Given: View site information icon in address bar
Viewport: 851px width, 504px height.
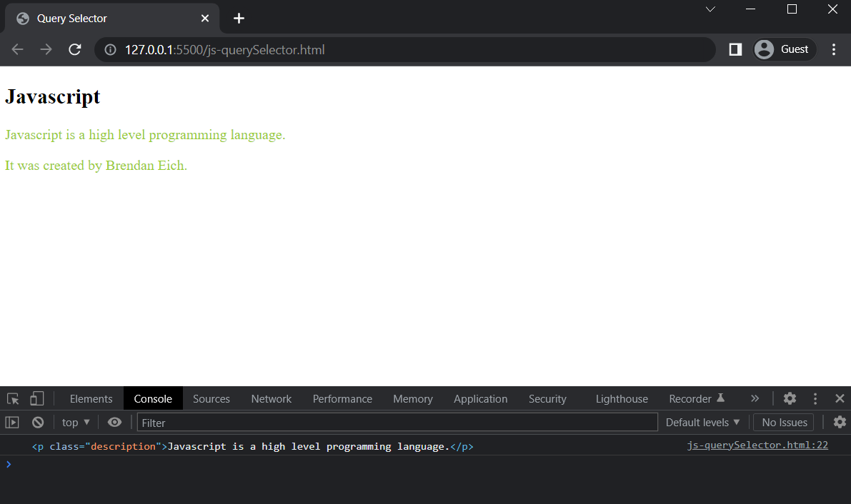Looking at the screenshot, I should [x=110, y=50].
